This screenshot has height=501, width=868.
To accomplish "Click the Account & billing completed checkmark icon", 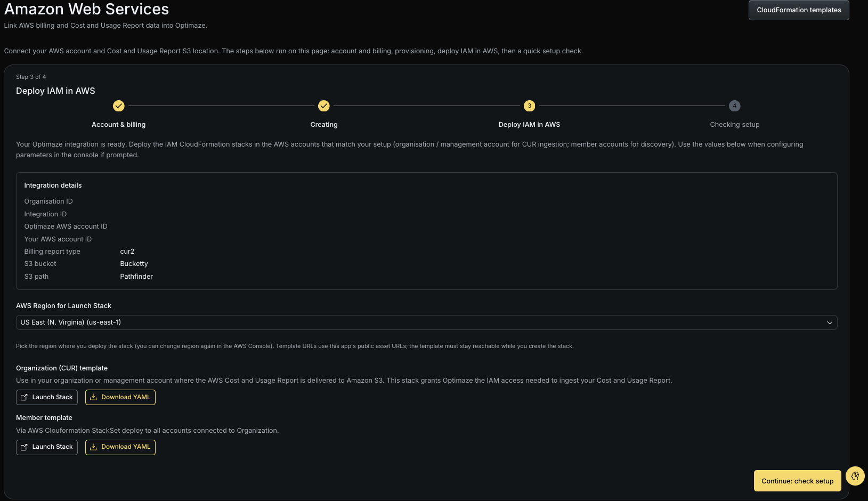I will pyautogui.click(x=119, y=106).
